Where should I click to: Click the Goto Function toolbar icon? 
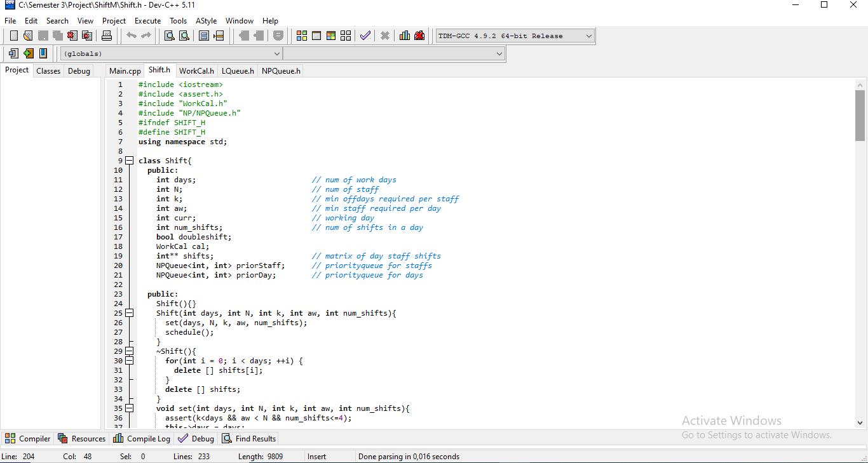(204, 36)
